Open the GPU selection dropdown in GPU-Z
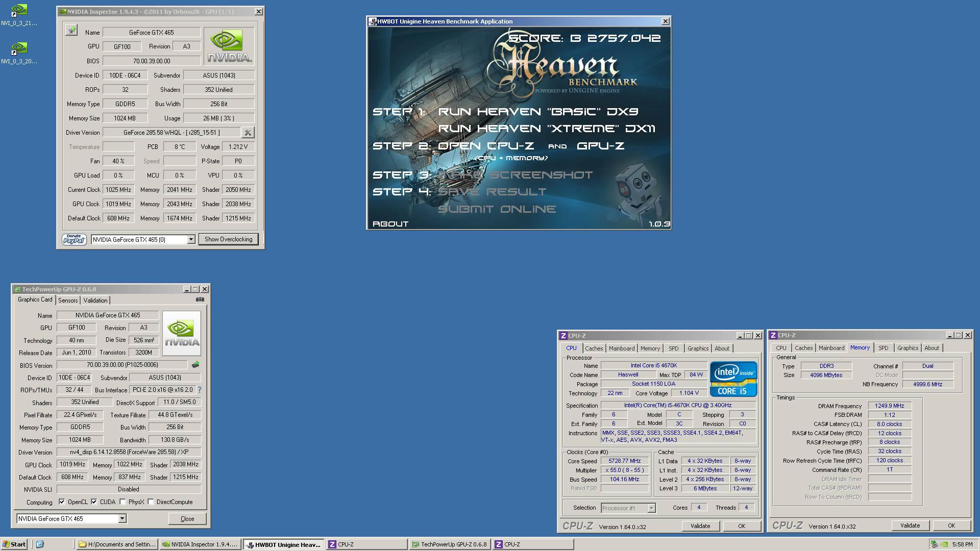This screenshot has height=551, width=980. tap(122, 519)
